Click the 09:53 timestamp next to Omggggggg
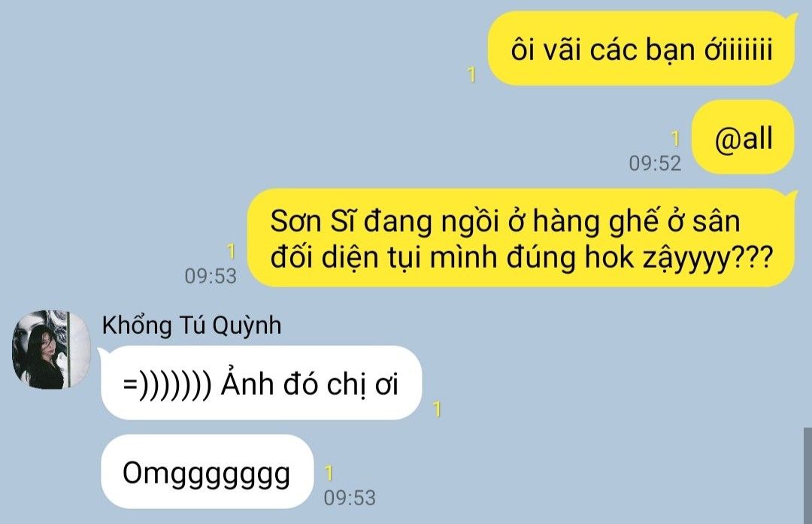This screenshot has width=812, height=524. pos(350,498)
